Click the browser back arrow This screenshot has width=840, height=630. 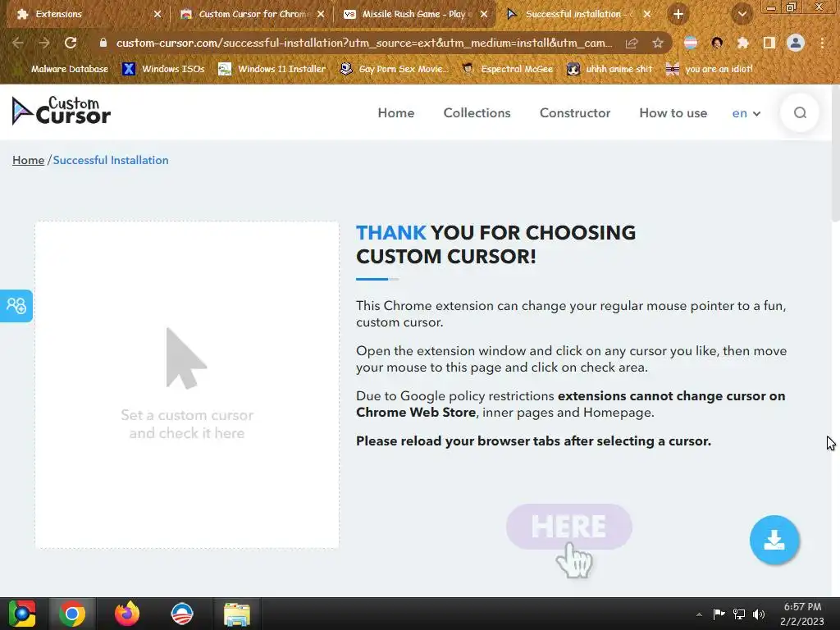click(18, 43)
